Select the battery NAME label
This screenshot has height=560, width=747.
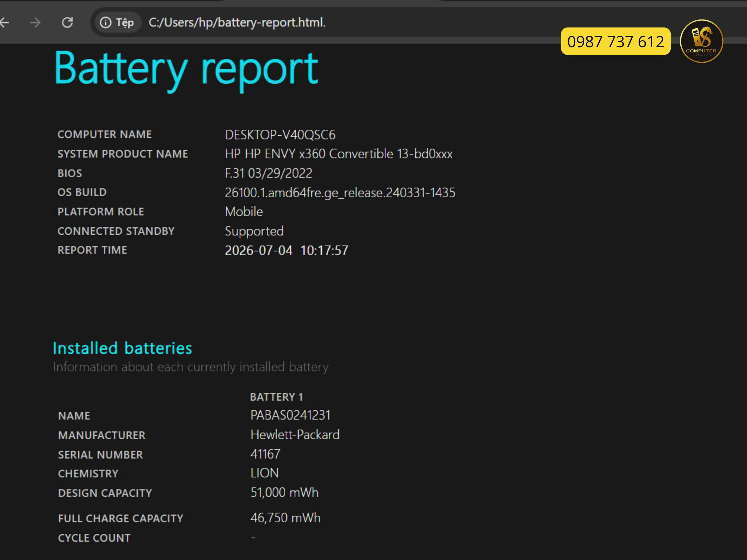tap(74, 416)
